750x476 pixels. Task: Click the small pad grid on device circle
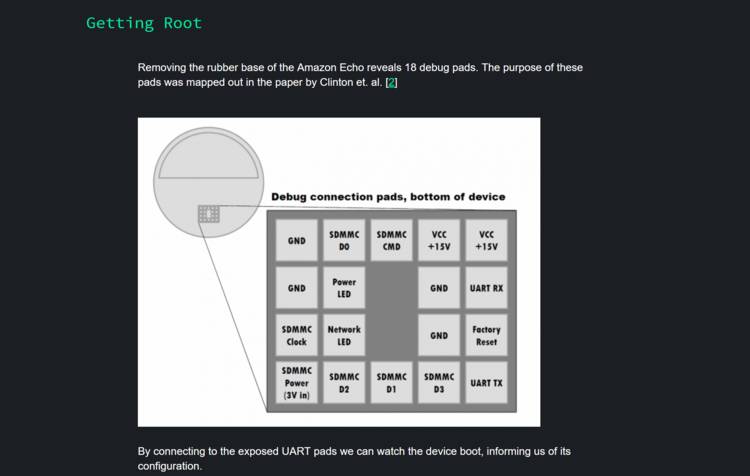tap(209, 214)
